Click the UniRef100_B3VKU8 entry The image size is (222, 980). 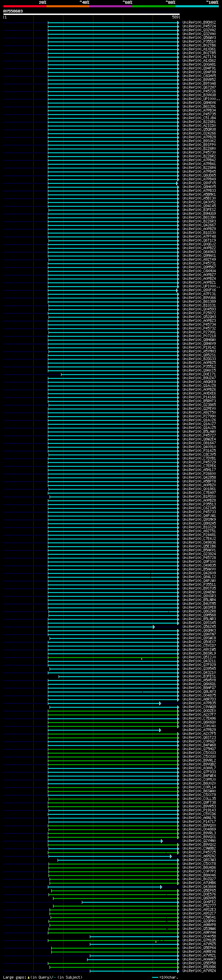point(199,95)
